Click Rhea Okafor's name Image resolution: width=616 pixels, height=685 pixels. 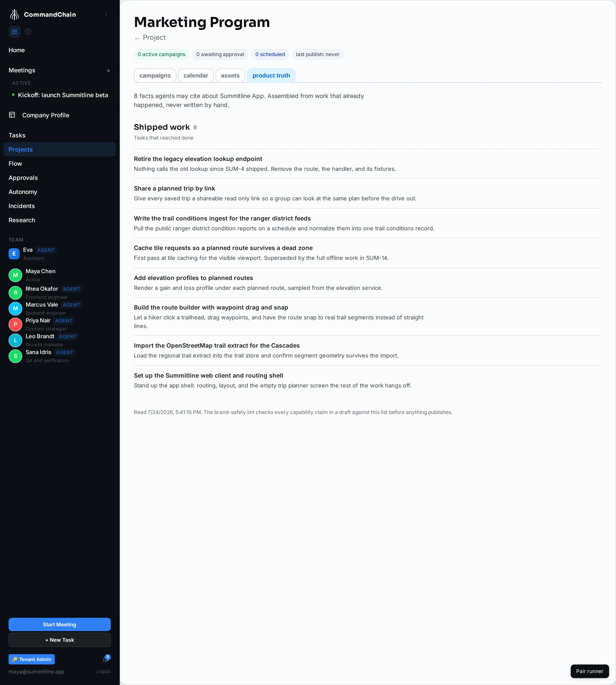coord(42,289)
